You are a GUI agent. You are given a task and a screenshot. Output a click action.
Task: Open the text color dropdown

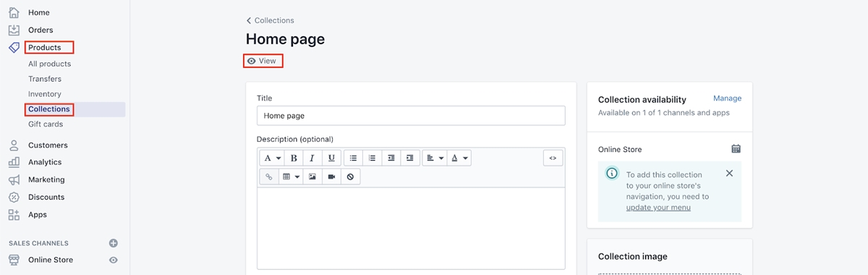459,158
